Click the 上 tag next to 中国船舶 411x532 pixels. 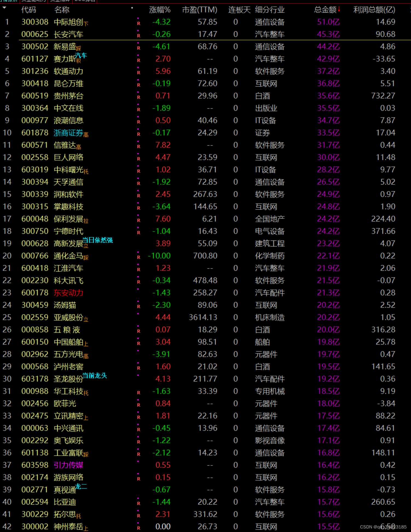click(x=86, y=344)
